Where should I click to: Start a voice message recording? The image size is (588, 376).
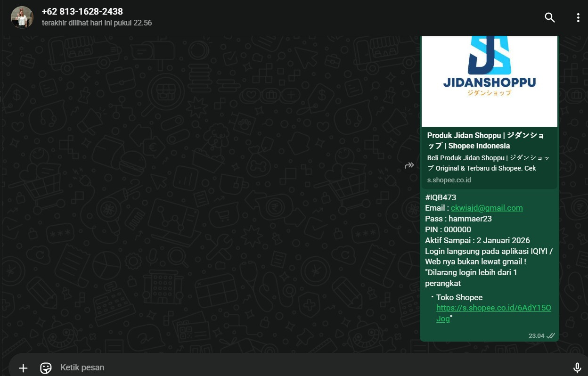(577, 368)
